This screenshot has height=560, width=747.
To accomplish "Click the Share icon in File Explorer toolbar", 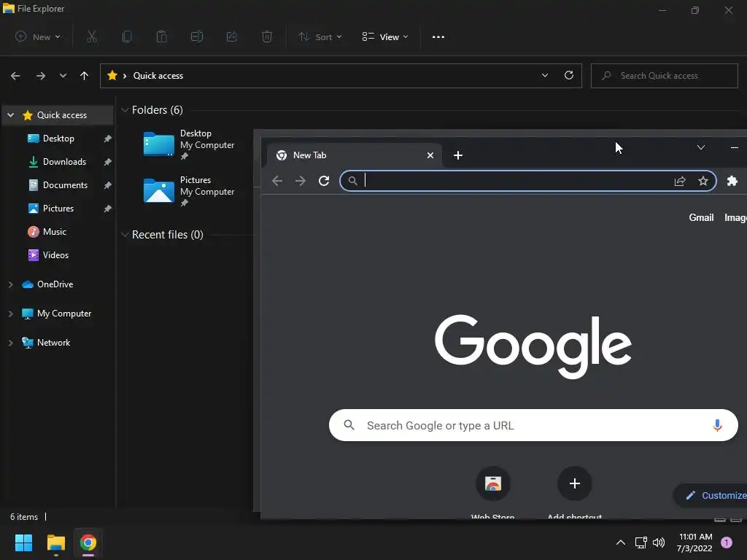I will click(232, 36).
